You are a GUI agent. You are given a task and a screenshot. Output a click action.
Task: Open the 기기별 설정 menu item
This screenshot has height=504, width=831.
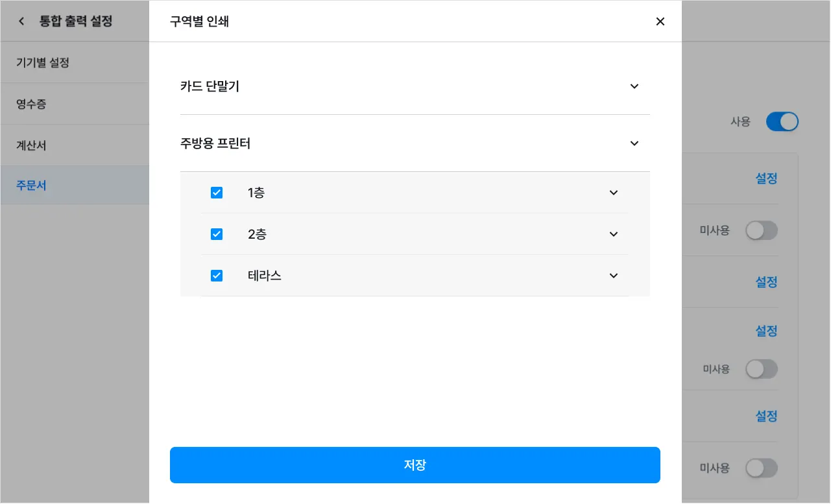[x=43, y=63]
